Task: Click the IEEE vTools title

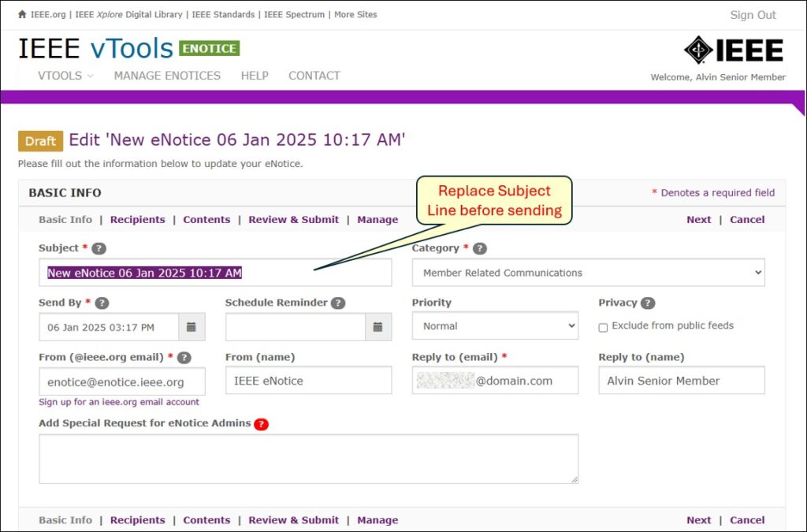Action: [x=95, y=48]
